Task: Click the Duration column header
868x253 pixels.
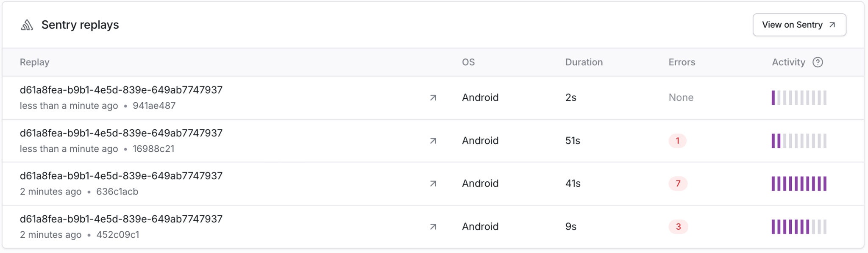Action: [584, 62]
